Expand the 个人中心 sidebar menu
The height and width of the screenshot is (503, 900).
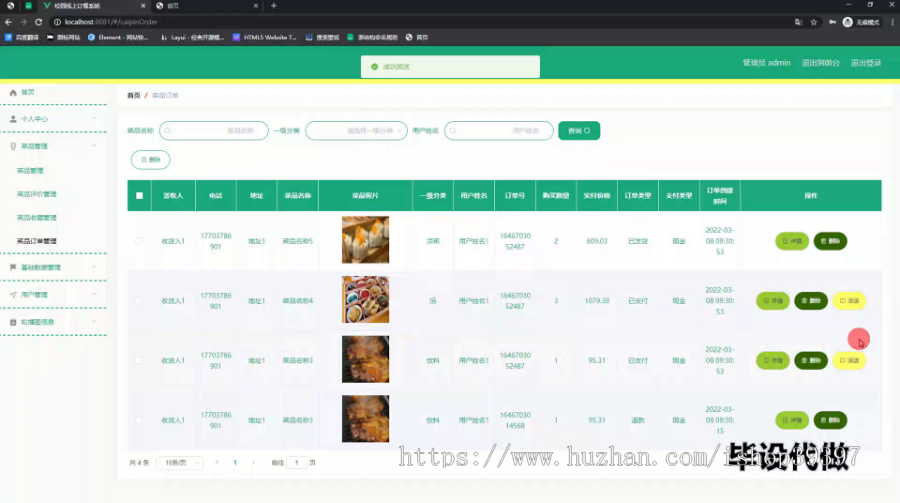53,119
